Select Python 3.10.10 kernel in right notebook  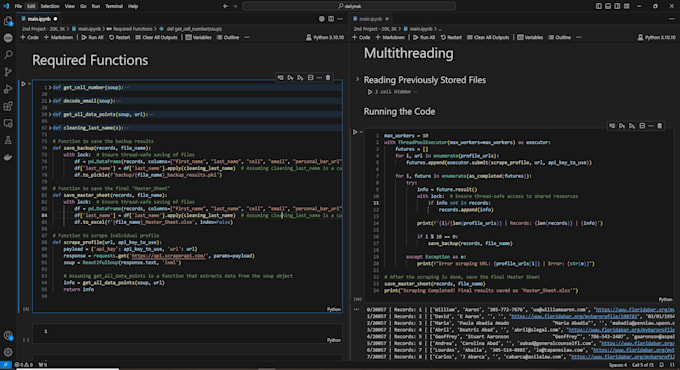pos(656,38)
